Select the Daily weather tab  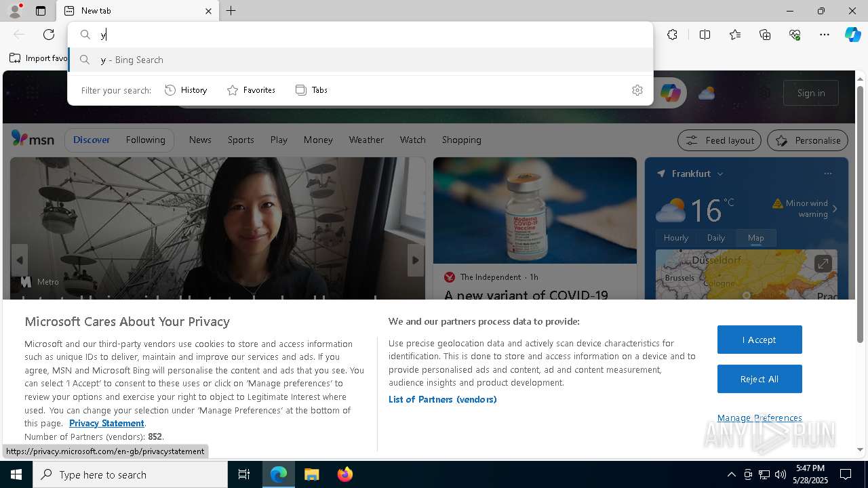[716, 238]
